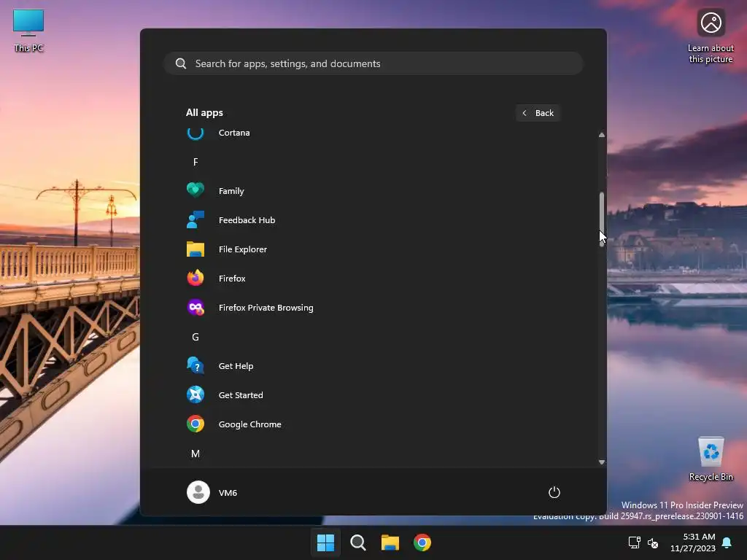Screen dimensions: 747x560
Task: Open Google Chrome icon in All apps list
Action: click(x=196, y=424)
